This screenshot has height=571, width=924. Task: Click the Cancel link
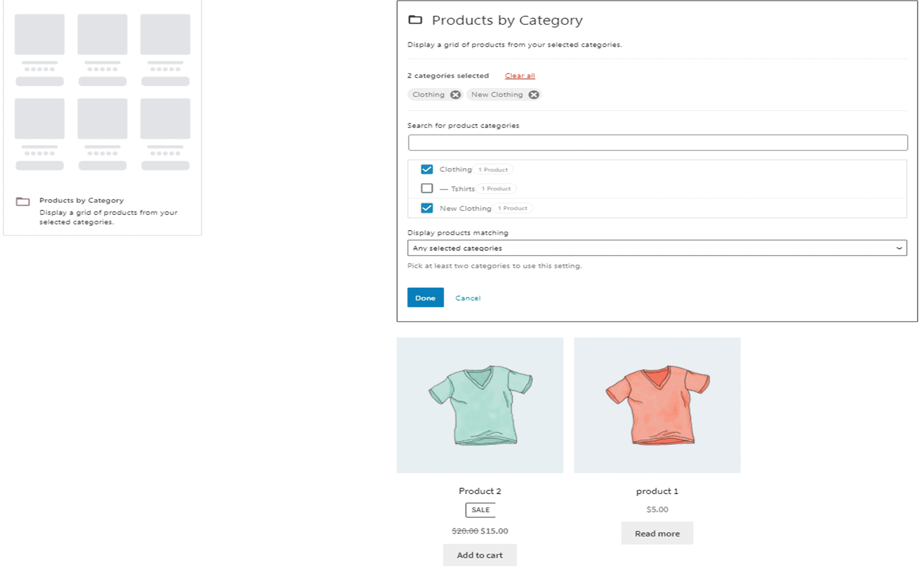point(467,298)
